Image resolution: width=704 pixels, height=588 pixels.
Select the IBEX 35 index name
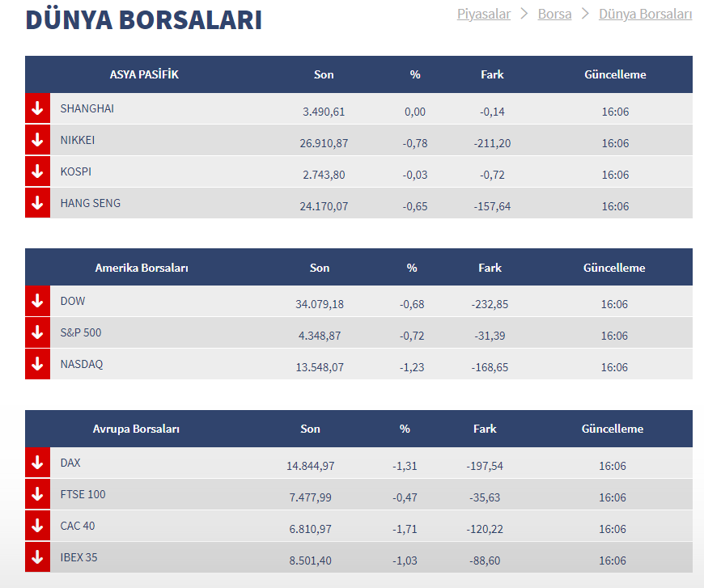tap(79, 557)
